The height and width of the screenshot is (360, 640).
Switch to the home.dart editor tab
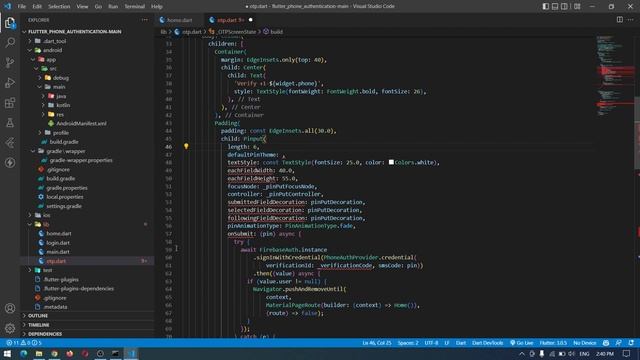(179, 20)
